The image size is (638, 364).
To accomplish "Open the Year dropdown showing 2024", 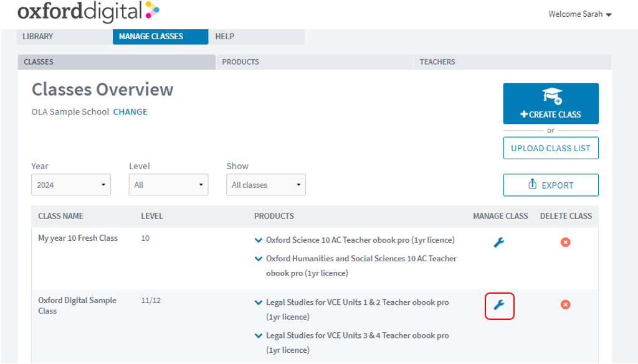I will pyautogui.click(x=71, y=185).
